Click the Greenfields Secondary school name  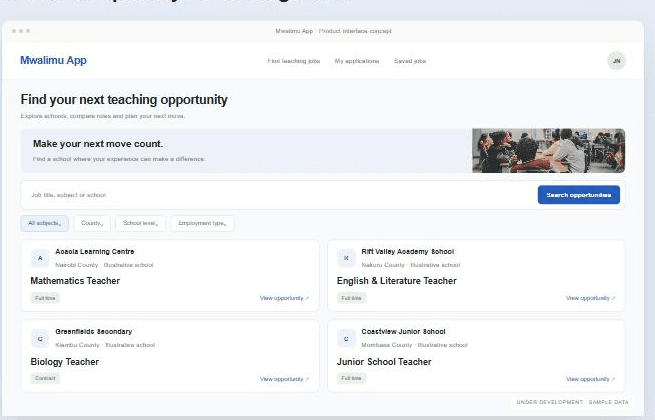(x=94, y=331)
